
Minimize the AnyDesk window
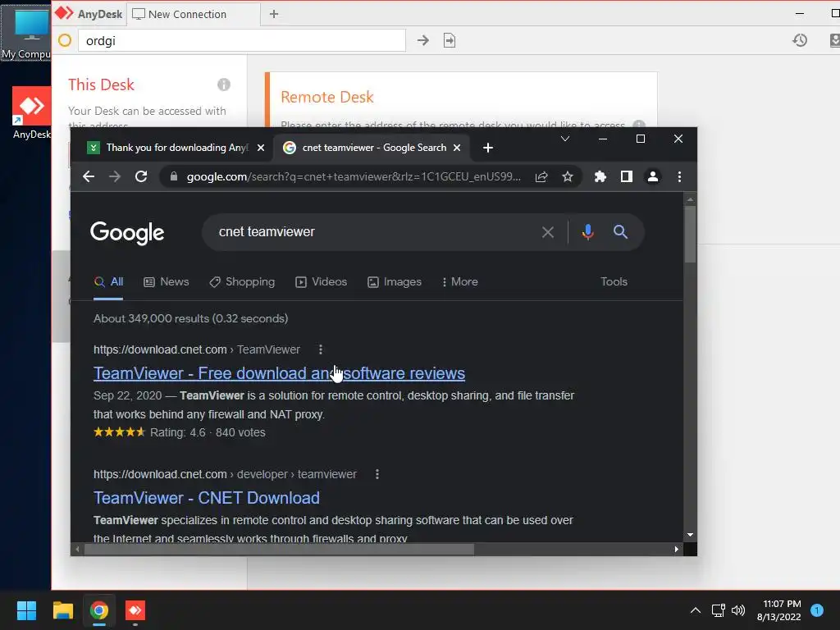800,14
